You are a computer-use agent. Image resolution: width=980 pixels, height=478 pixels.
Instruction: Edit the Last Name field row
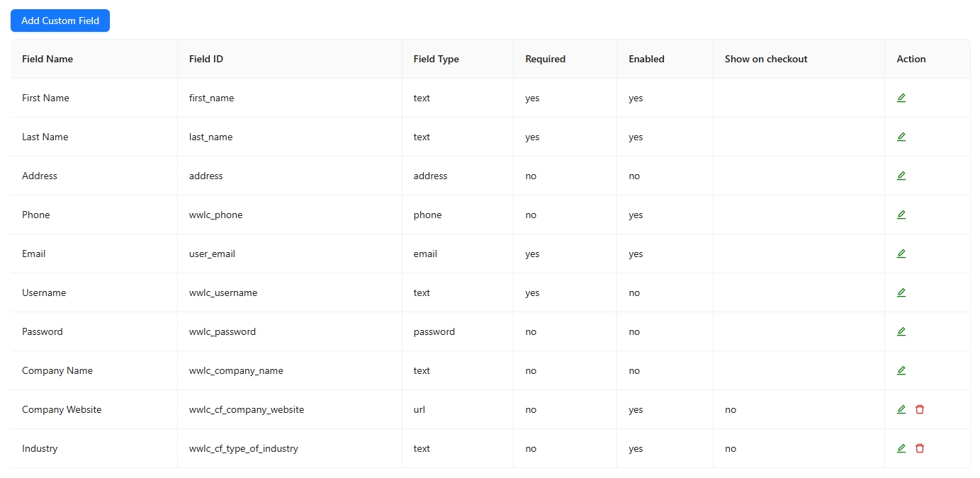tap(901, 137)
